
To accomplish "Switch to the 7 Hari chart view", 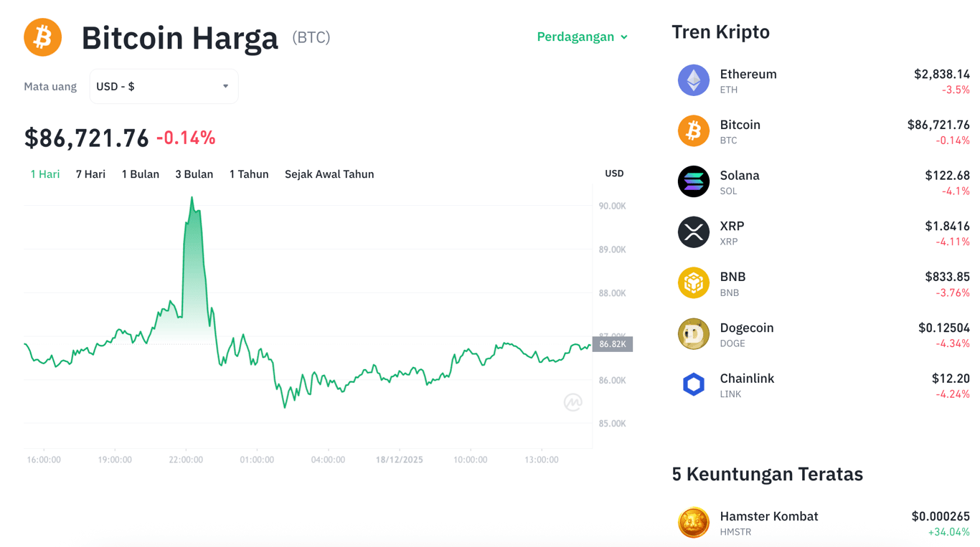I will pyautogui.click(x=90, y=173).
